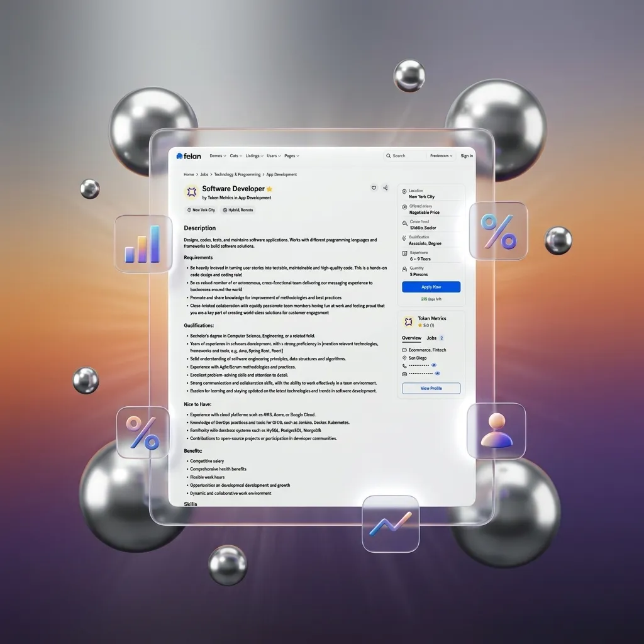Click the gold star next to Software Developer

point(270,189)
